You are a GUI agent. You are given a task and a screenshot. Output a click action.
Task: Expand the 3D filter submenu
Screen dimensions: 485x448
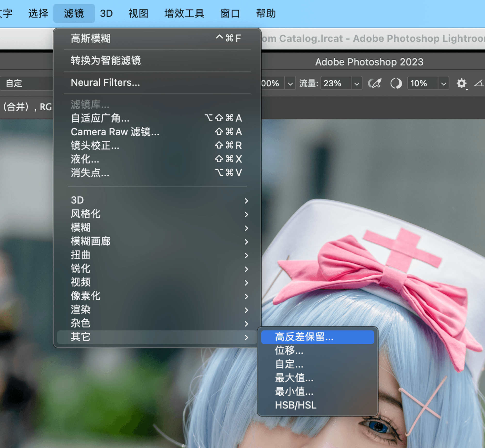click(157, 200)
